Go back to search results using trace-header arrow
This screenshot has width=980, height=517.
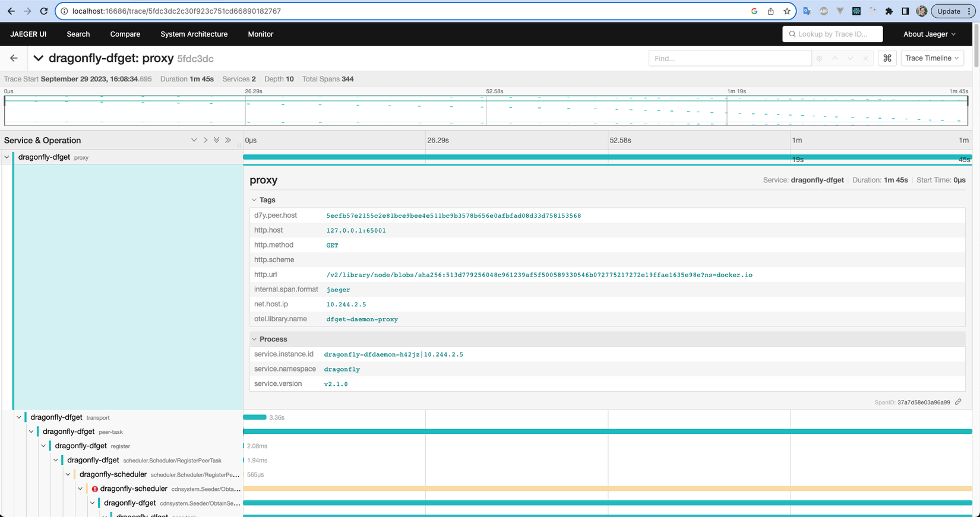[x=14, y=58]
